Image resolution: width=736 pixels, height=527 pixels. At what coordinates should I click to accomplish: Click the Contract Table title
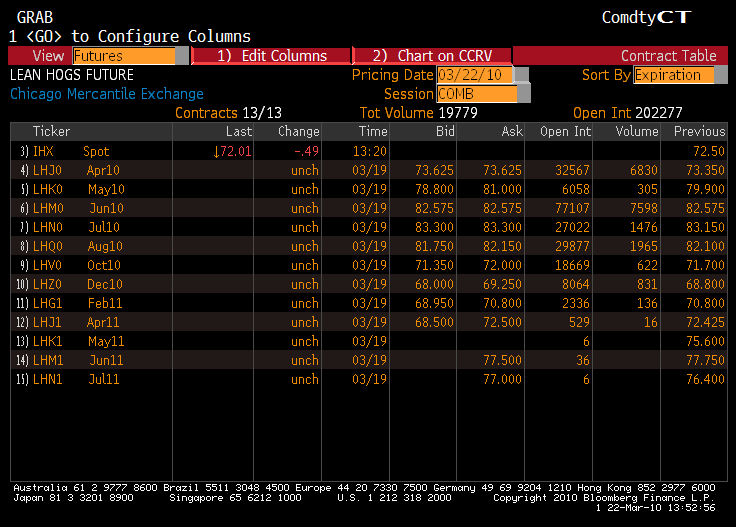(668, 56)
